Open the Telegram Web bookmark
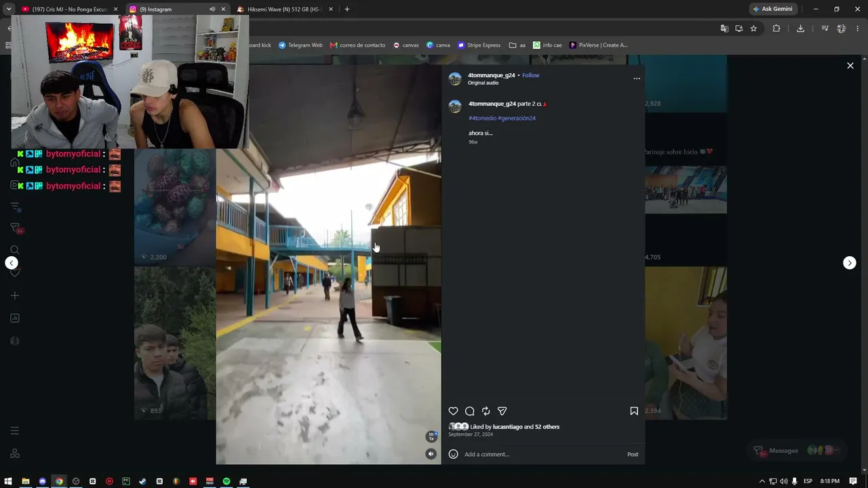This screenshot has width=868, height=488. point(300,45)
